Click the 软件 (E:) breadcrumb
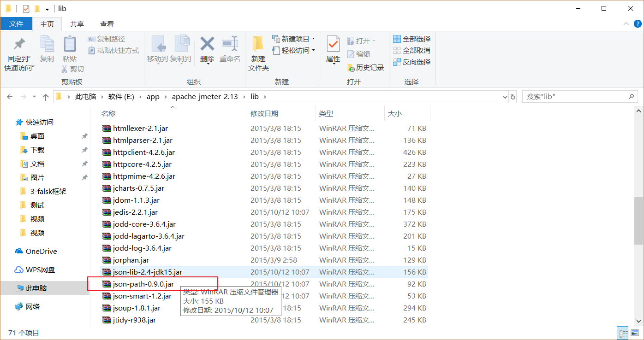The image size is (644, 340). [x=121, y=97]
